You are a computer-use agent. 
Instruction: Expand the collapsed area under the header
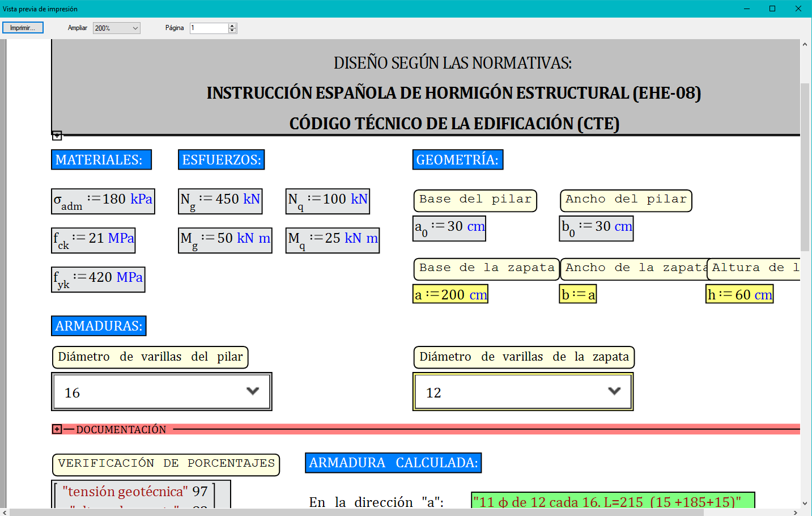point(57,136)
